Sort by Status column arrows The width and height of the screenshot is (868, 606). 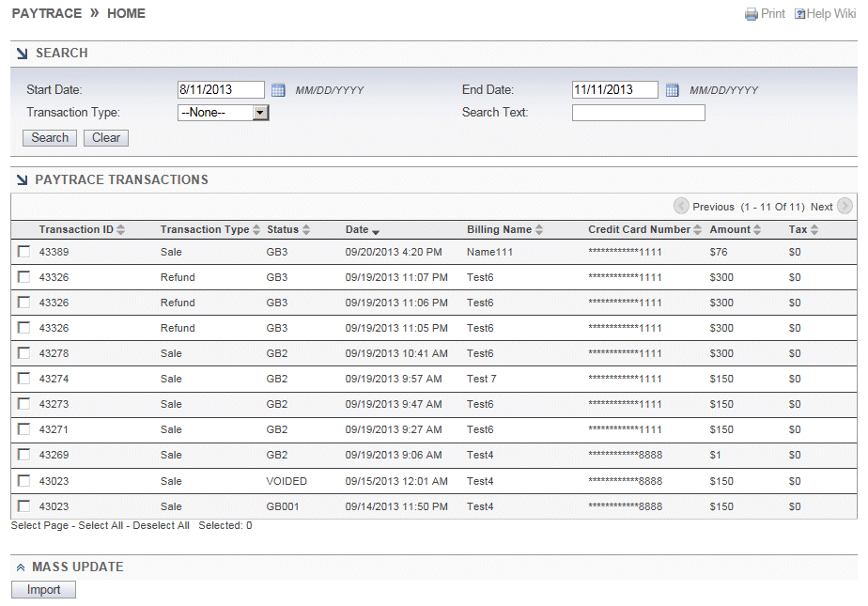306,229
